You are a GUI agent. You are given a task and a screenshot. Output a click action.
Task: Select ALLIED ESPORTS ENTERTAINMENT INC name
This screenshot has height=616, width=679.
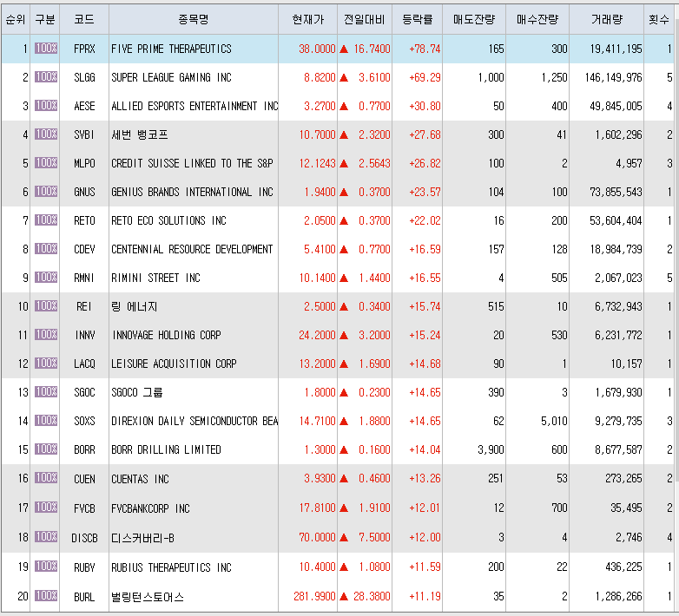coord(194,106)
